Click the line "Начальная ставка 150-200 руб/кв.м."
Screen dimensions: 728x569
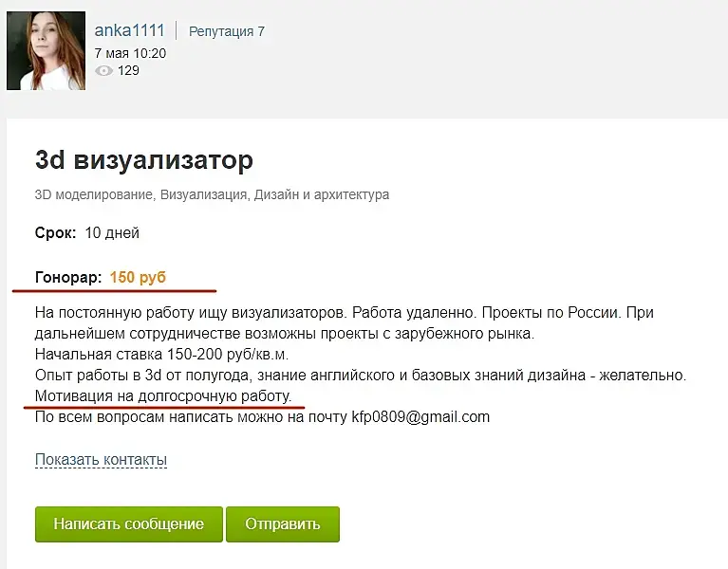tap(161, 354)
